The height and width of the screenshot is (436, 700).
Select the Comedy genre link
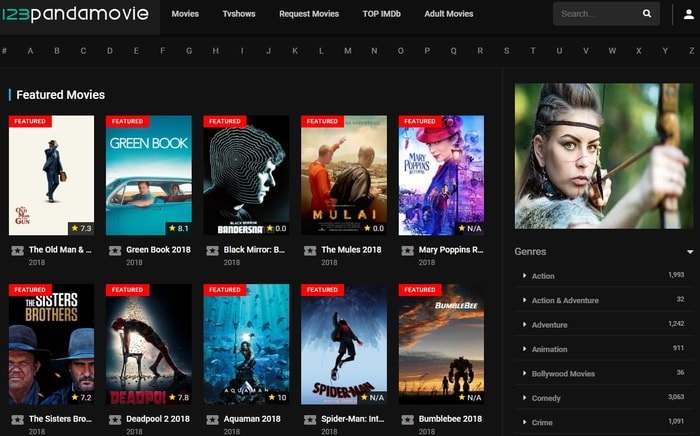pyautogui.click(x=546, y=398)
